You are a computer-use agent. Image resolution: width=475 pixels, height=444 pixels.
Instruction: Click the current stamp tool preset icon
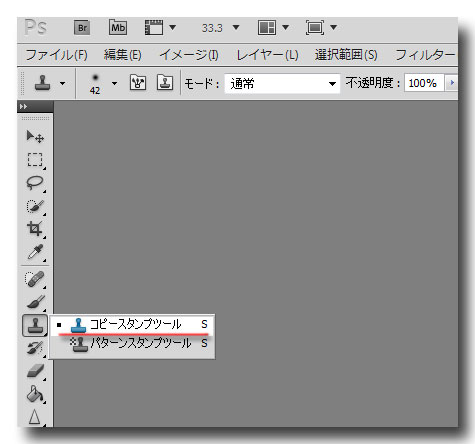(43, 83)
